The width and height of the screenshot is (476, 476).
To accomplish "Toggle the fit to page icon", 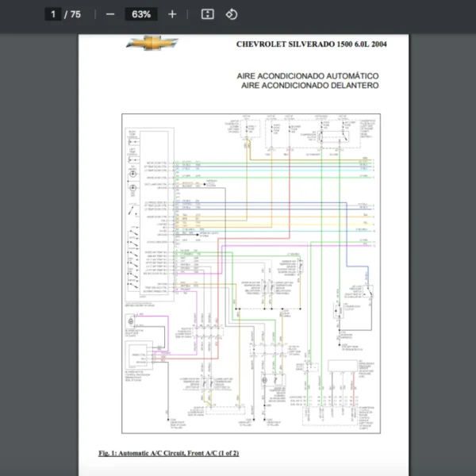I will 207,14.
